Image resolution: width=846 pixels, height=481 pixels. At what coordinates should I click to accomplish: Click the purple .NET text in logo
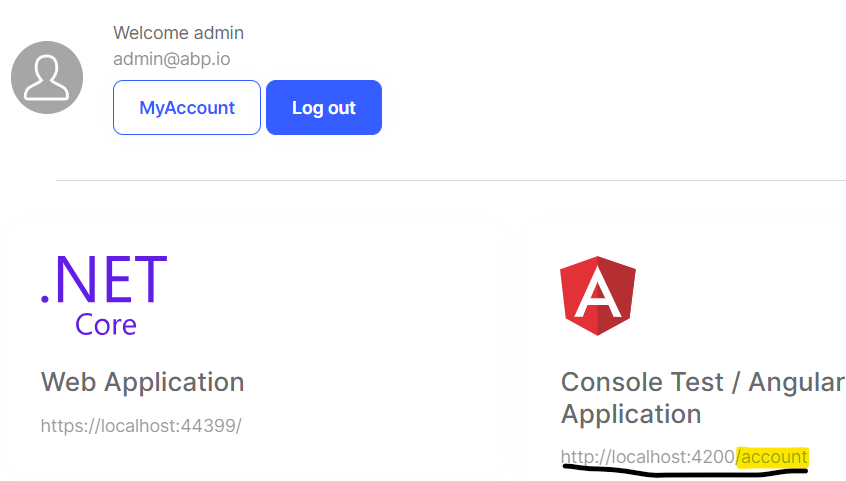104,280
